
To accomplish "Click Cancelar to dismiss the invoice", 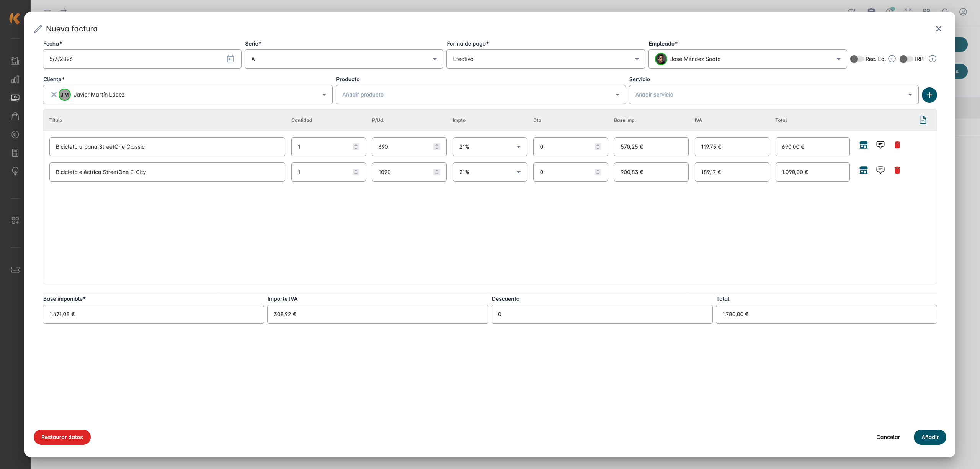I will tap(888, 437).
